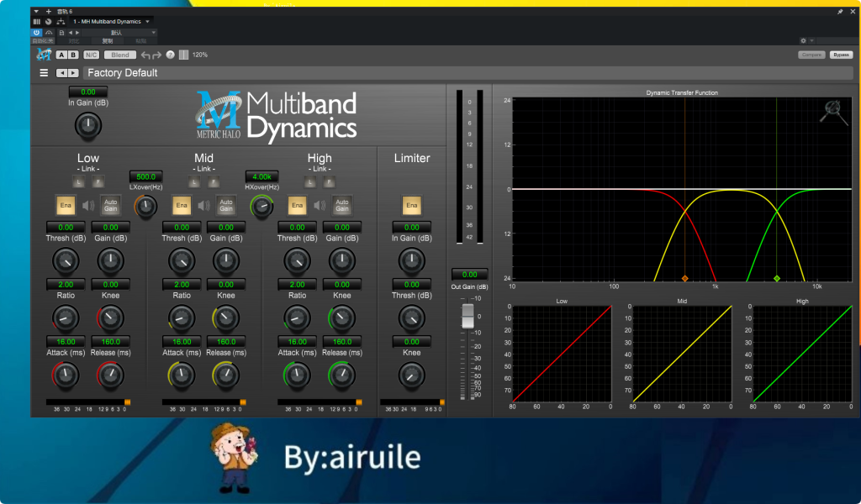This screenshot has width=861, height=504.
Task: Click the LXover(Hz) crossover knob
Action: click(x=145, y=207)
